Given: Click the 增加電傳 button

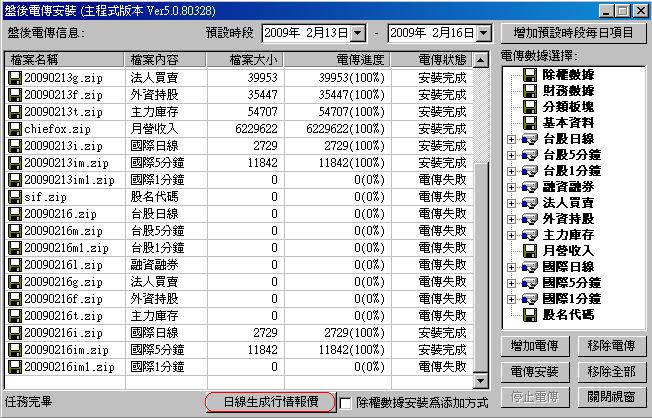Looking at the screenshot, I should 535,346.
